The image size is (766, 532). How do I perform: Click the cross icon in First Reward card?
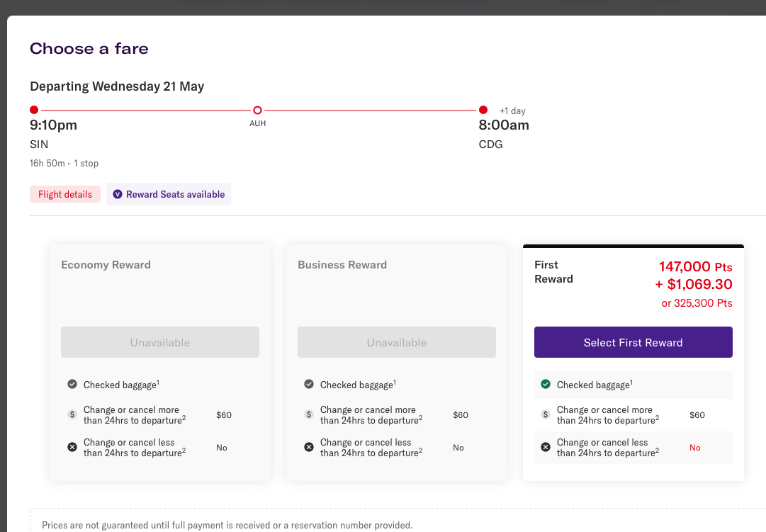click(546, 447)
